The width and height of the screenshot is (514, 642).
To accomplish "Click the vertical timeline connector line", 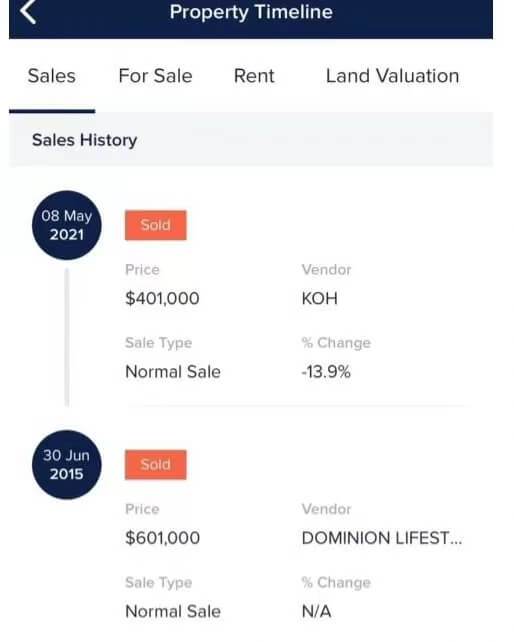I will [x=67, y=337].
